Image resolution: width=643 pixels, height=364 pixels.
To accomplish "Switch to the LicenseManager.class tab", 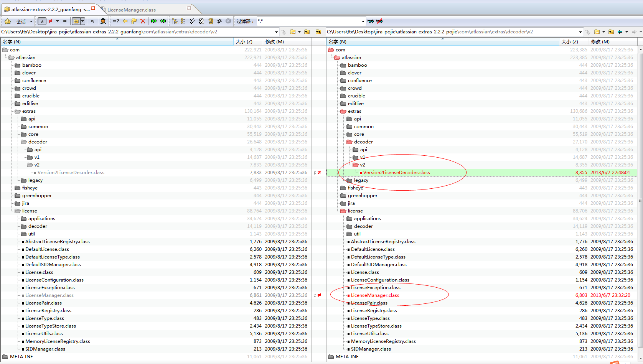I will coord(132,10).
